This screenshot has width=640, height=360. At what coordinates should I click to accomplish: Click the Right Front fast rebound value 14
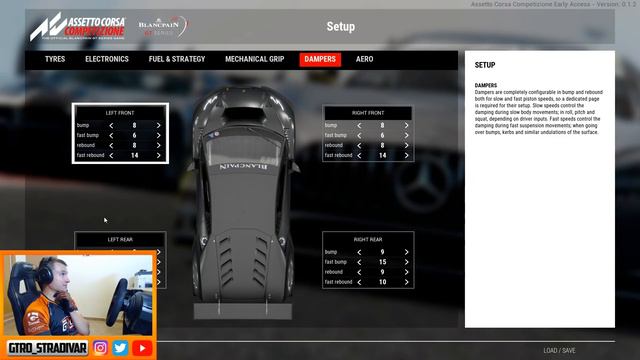click(x=382, y=156)
